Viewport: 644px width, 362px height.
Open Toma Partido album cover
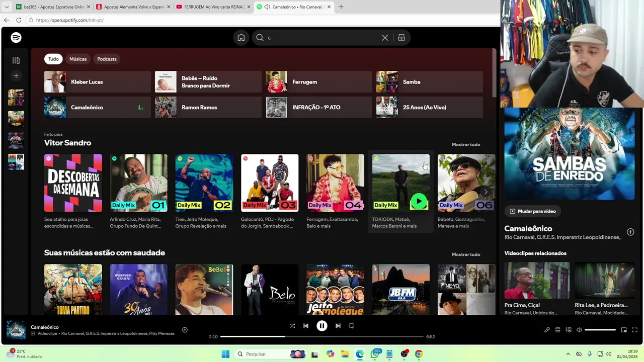pos(73,290)
